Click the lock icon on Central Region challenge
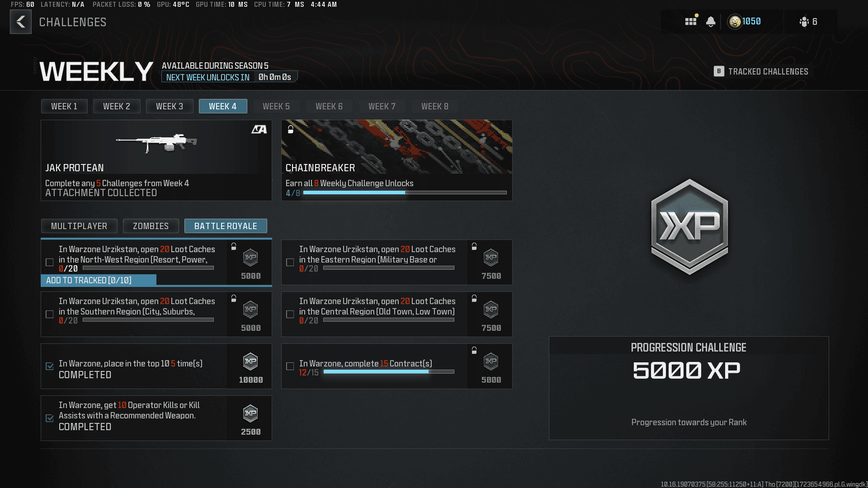 (474, 298)
